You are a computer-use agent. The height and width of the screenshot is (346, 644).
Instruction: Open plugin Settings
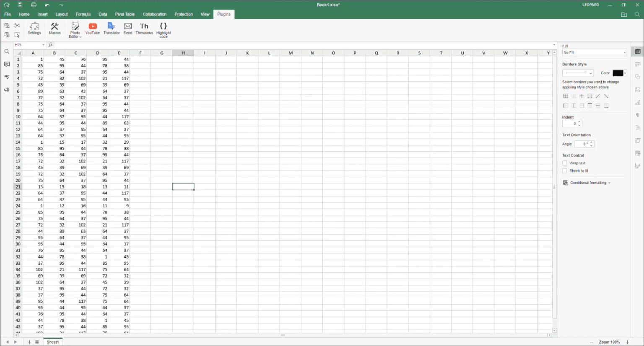click(x=34, y=29)
